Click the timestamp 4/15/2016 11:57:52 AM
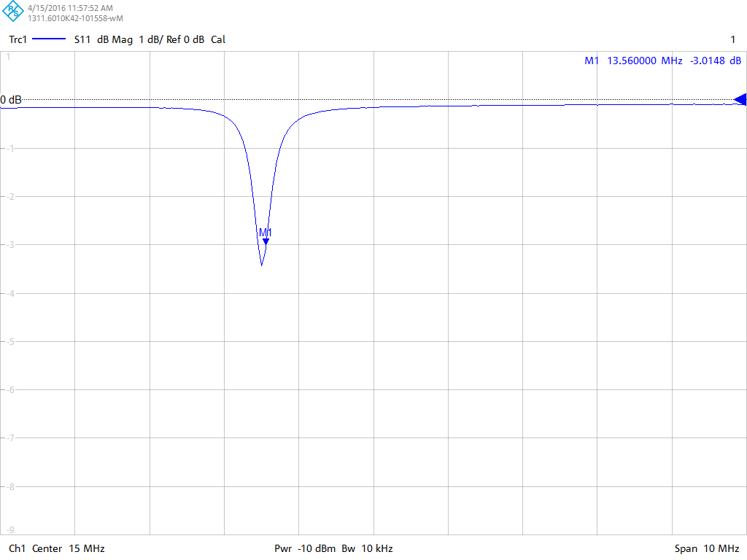 click(71, 8)
